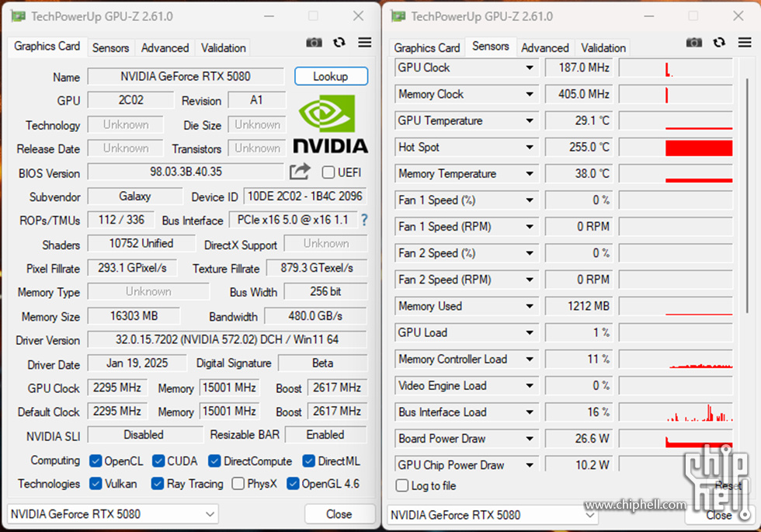Switch to Graphics Card tab in right window

426,47
